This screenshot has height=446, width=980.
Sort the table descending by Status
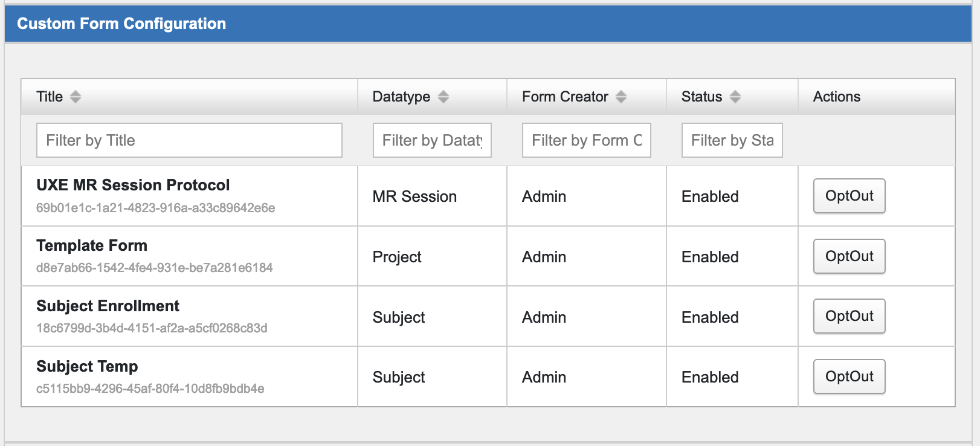click(735, 100)
